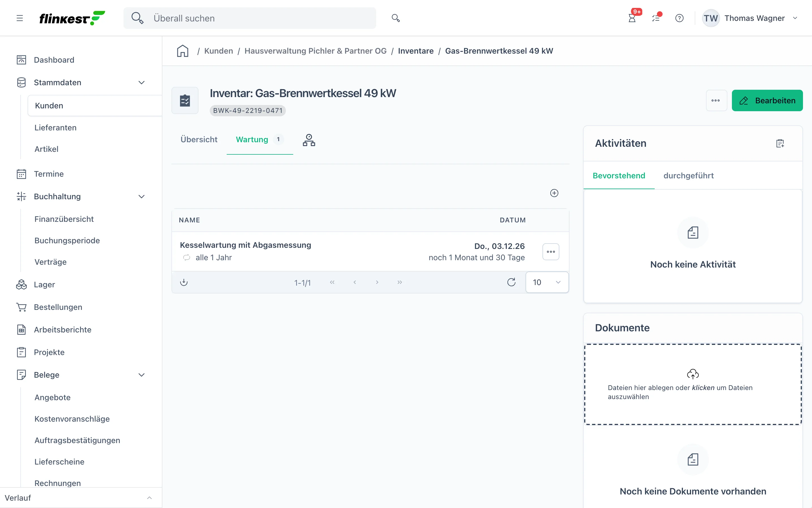Show the Bevorstehend activities tab
This screenshot has width=812, height=508.
click(x=619, y=176)
